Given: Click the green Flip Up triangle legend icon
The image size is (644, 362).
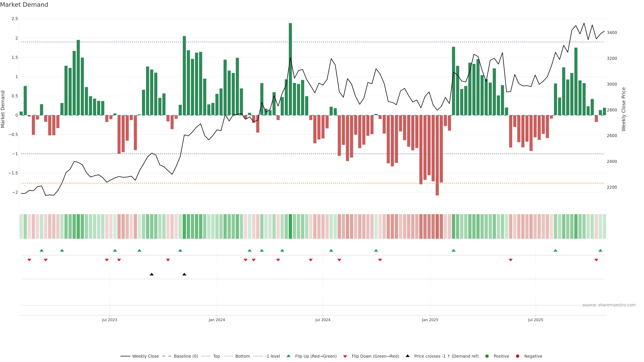Looking at the screenshot, I should pos(288,356).
